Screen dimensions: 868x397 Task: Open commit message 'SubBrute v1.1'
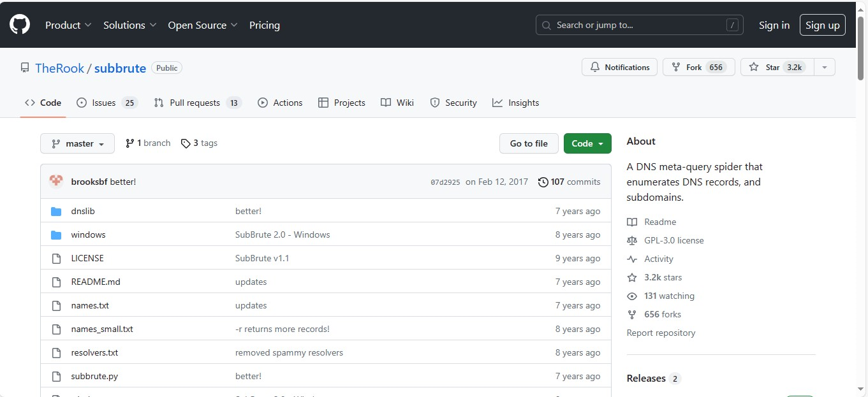tap(262, 258)
